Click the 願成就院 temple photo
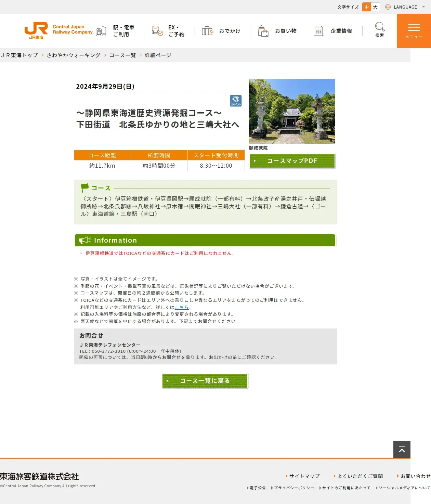431x504 pixels. pyautogui.click(x=292, y=111)
